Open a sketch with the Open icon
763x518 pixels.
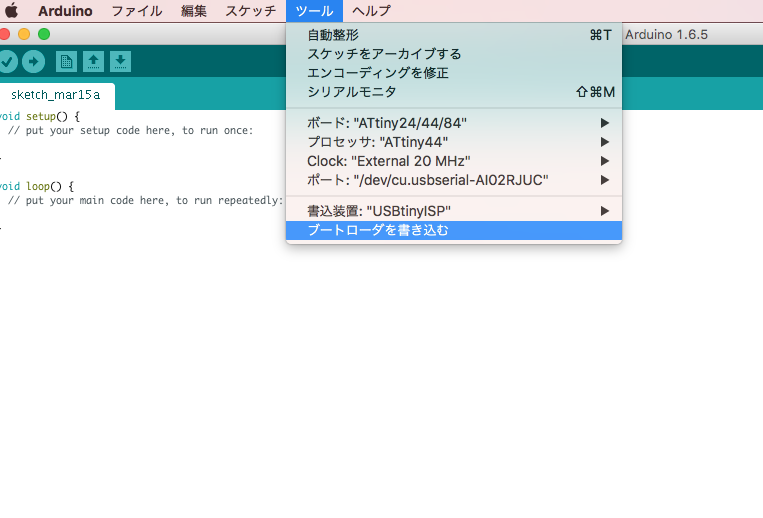93,62
